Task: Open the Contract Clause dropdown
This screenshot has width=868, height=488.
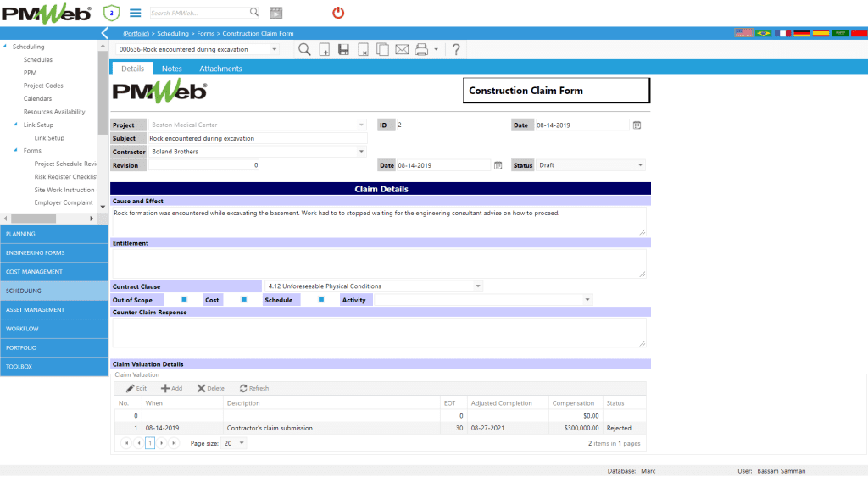Action: point(478,286)
